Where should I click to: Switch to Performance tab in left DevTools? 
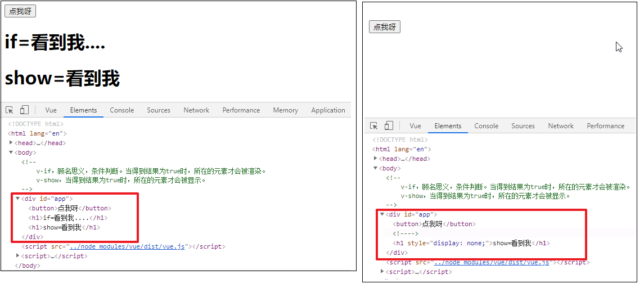click(241, 110)
